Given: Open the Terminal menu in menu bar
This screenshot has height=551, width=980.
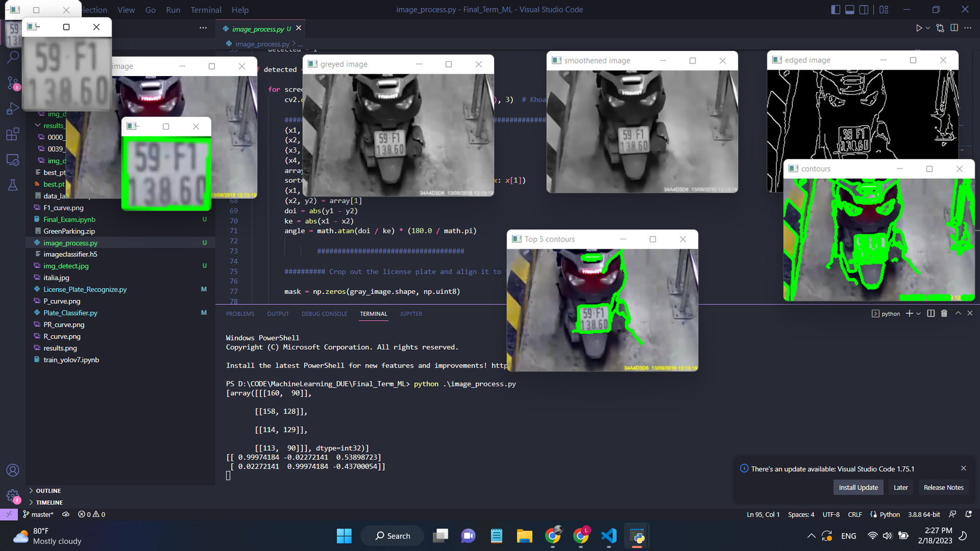Looking at the screenshot, I should click(206, 9).
